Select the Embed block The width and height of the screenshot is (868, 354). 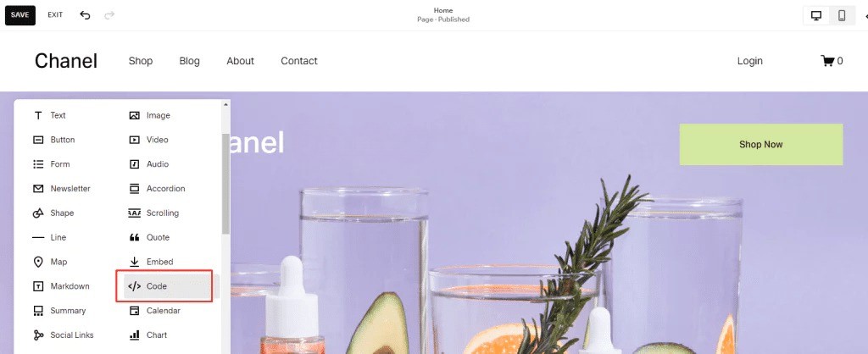(152, 262)
